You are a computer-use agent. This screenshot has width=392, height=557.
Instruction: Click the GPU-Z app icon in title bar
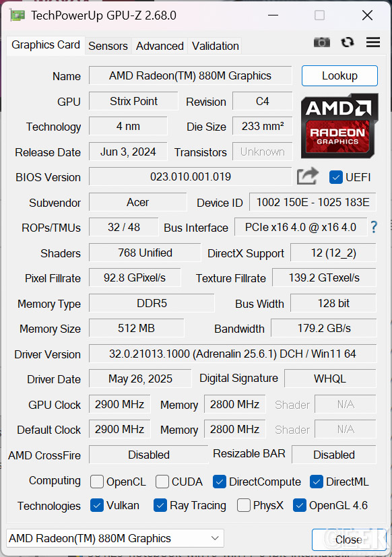point(18,15)
